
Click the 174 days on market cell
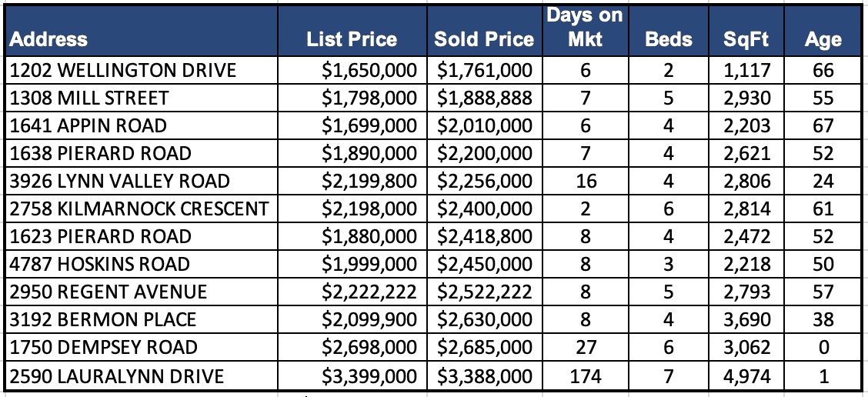click(586, 375)
